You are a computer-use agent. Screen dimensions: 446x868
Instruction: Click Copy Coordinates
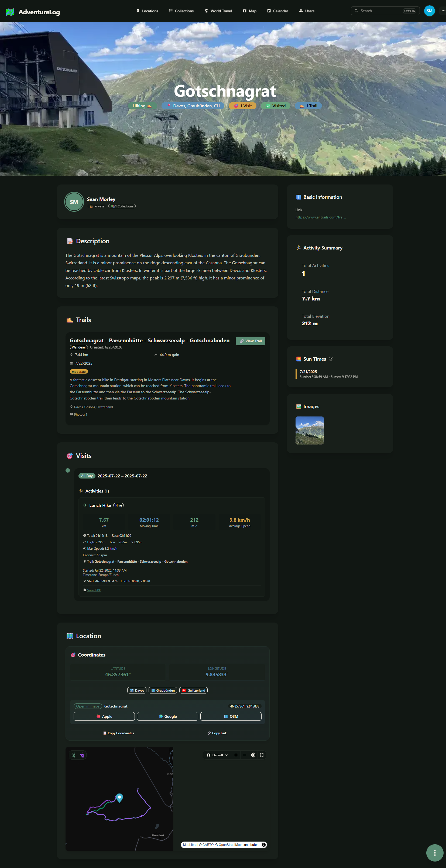pos(118,733)
